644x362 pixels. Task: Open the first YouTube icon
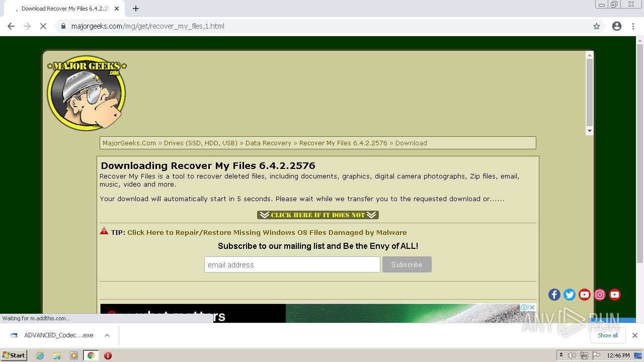[585, 295]
